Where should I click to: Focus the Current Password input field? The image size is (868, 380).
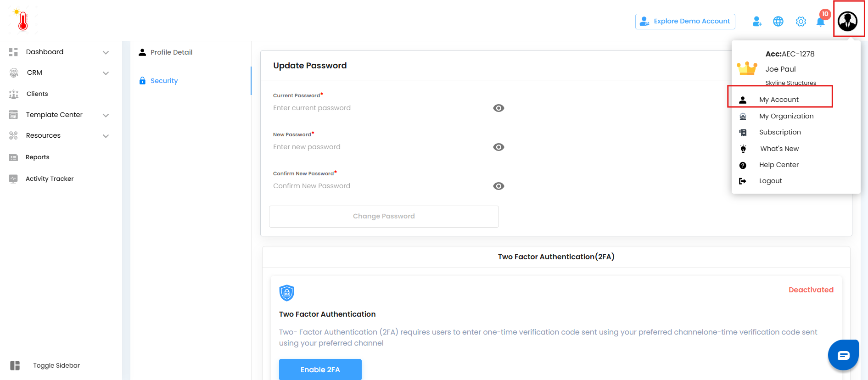(x=381, y=108)
